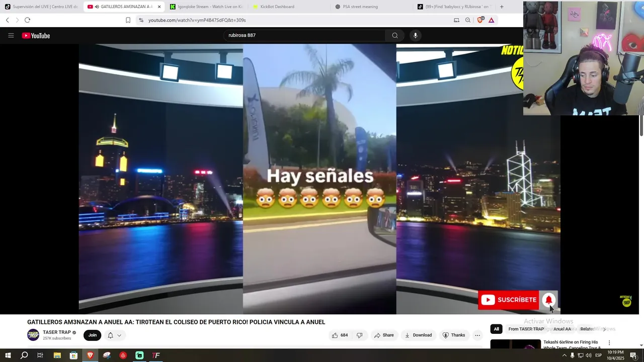The image size is (644, 362).
Task: Select the All filter chip
Action: (x=496, y=329)
